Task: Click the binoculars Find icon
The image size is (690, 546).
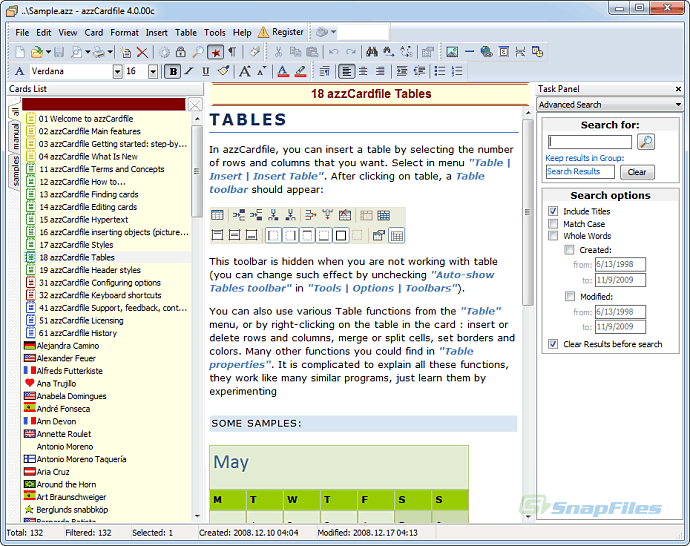Action: [x=372, y=52]
